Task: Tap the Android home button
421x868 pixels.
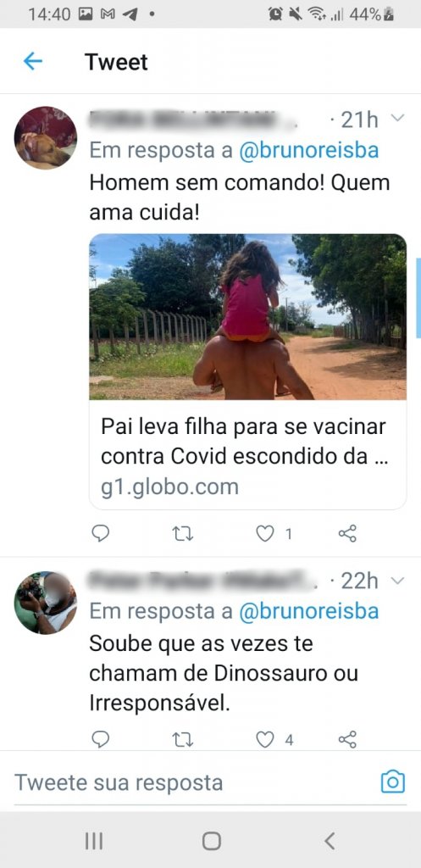Action: tap(211, 841)
